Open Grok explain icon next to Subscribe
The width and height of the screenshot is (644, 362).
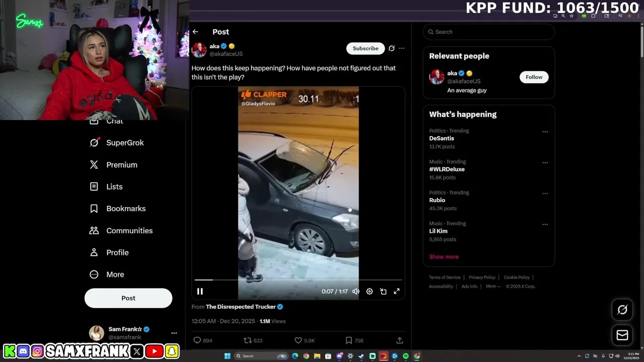pyautogui.click(x=391, y=48)
